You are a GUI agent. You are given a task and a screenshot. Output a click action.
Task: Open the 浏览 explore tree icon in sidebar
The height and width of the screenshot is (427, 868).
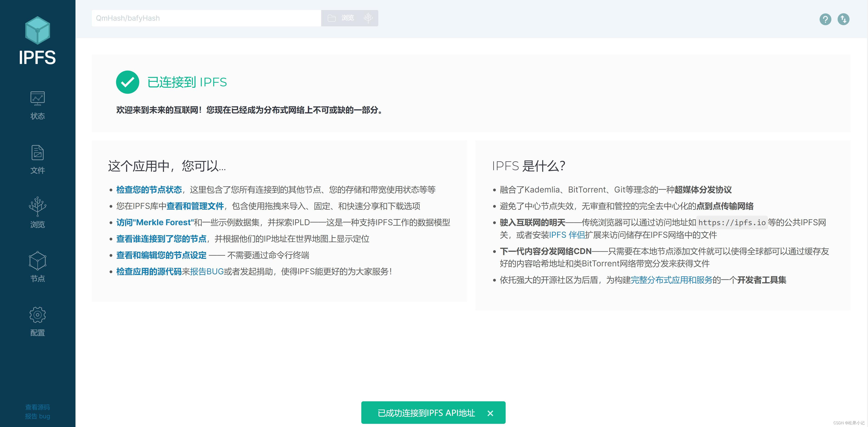point(38,206)
